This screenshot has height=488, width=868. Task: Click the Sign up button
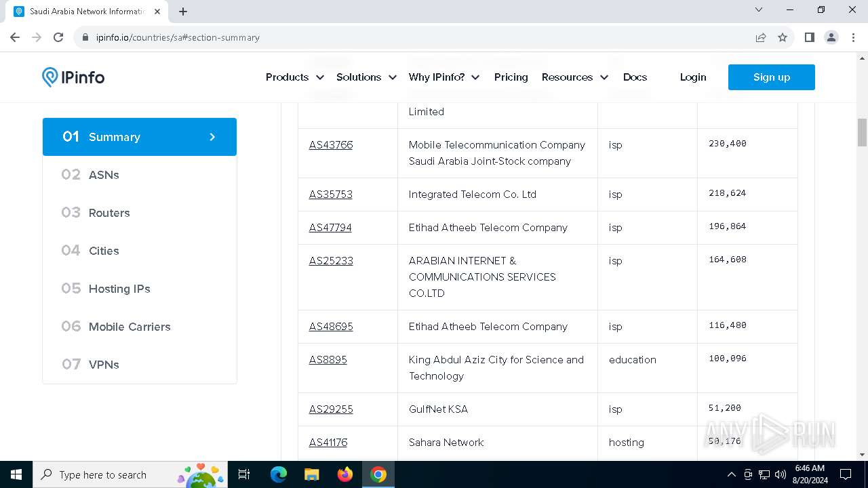coord(772,77)
